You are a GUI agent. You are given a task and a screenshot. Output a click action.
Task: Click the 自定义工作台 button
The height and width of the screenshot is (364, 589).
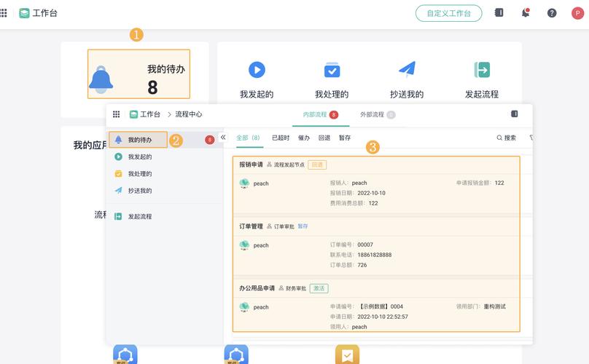click(448, 13)
